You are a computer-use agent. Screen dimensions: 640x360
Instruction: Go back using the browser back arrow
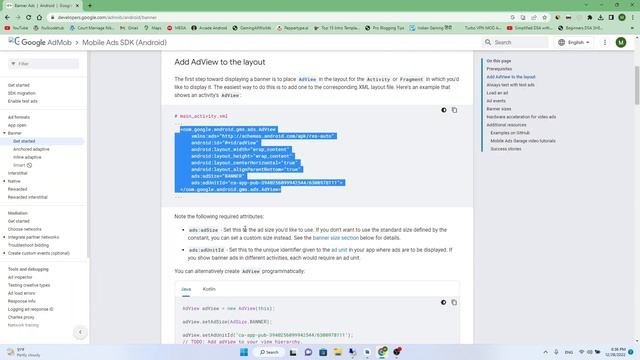[7, 18]
